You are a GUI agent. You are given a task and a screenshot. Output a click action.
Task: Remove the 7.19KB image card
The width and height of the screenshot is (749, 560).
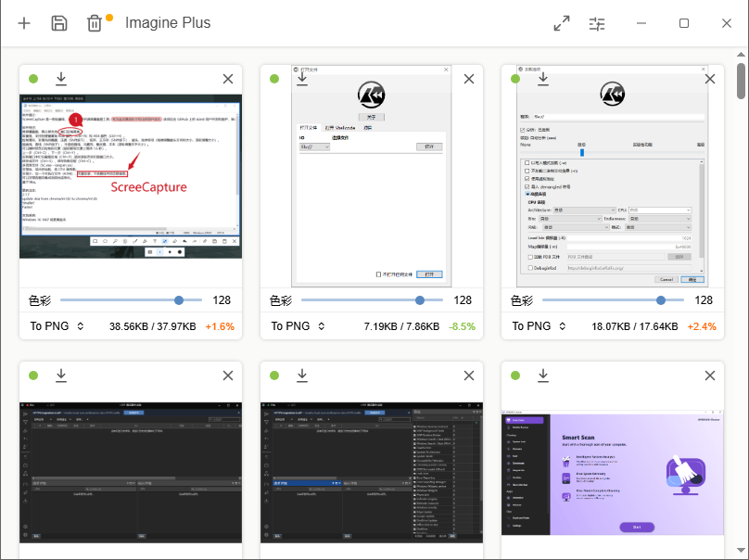(469, 79)
